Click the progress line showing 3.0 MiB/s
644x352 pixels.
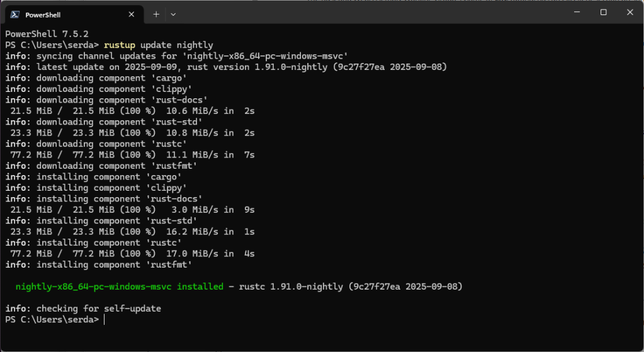point(132,210)
